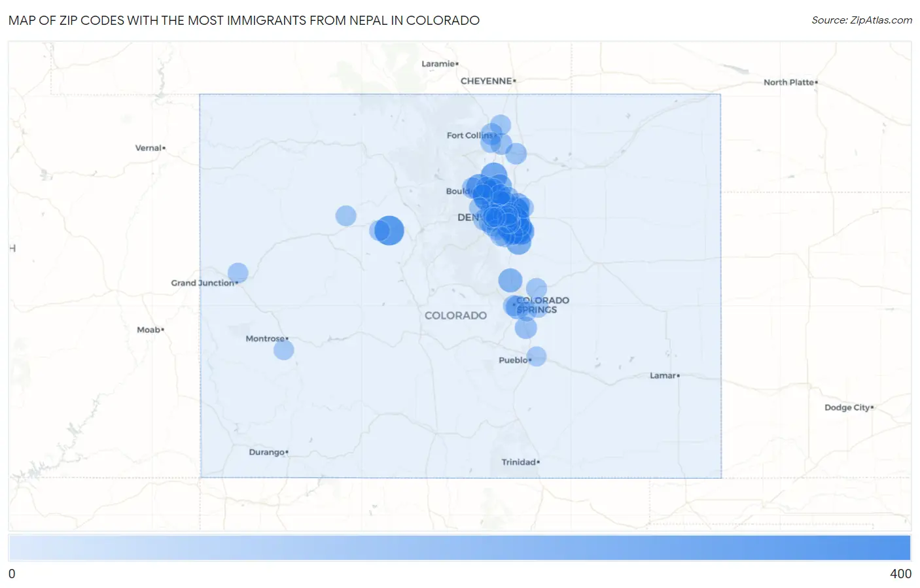920x588 pixels.
Task: Click the Source: ZipAtlas.com attribution
Action: [861, 20]
